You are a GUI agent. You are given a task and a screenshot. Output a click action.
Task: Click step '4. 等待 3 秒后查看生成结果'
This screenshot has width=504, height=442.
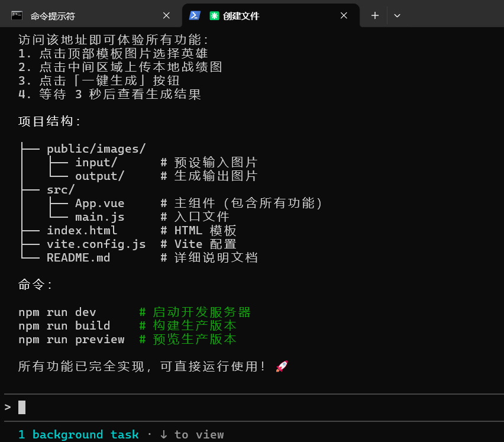[109, 94]
